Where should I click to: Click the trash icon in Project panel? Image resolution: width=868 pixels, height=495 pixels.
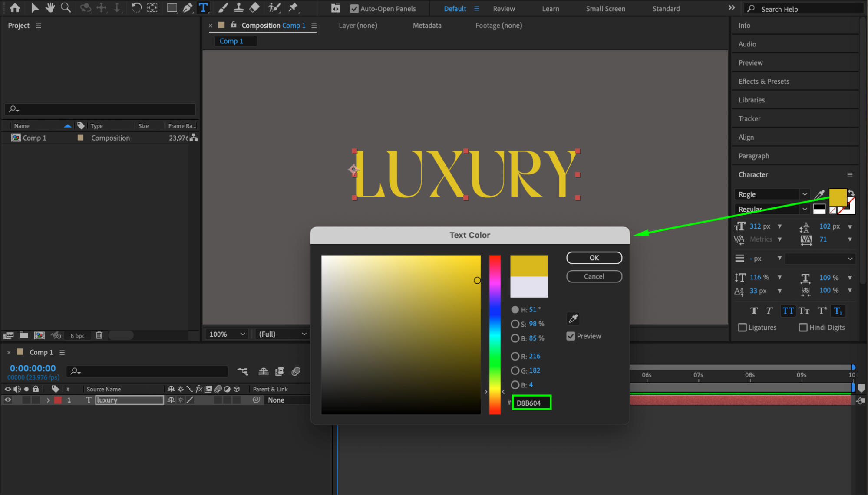(x=99, y=335)
